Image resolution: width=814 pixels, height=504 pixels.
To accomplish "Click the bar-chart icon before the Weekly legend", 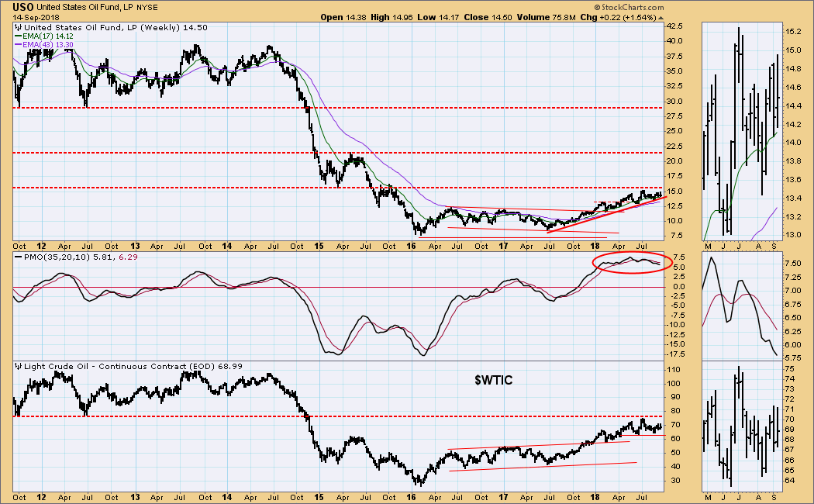I will pyautogui.click(x=18, y=27).
